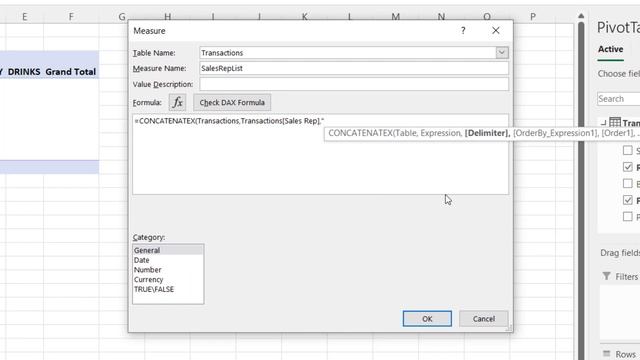The image size is (640, 360).
Task: Toggle the fifth field checkbox in list
Action: coord(628,217)
